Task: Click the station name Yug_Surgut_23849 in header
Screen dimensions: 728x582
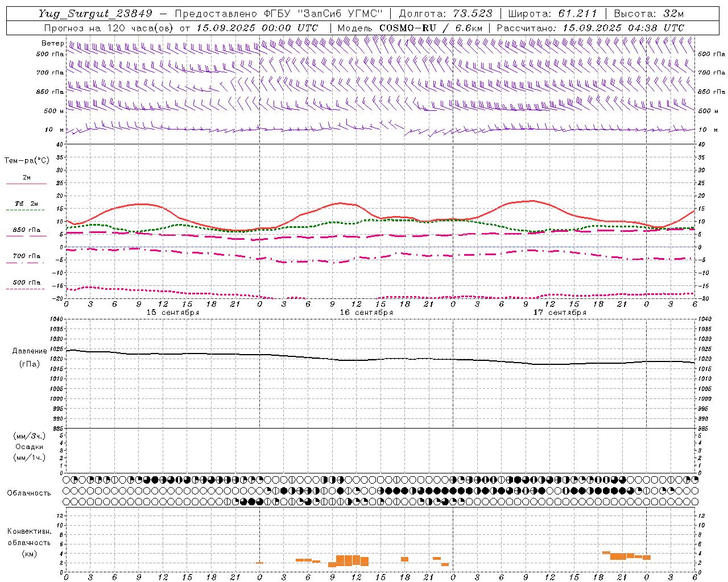Action: tap(96, 14)
